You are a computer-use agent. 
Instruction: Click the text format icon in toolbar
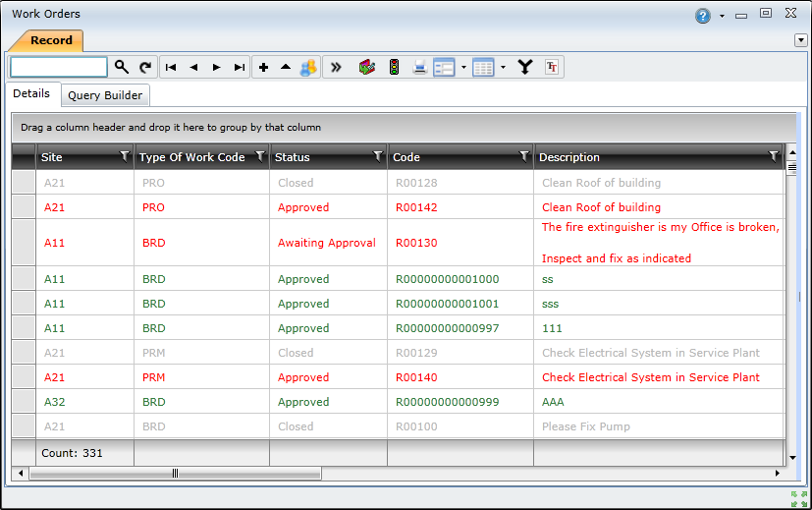pyautogui.click(x=552, y=67)
